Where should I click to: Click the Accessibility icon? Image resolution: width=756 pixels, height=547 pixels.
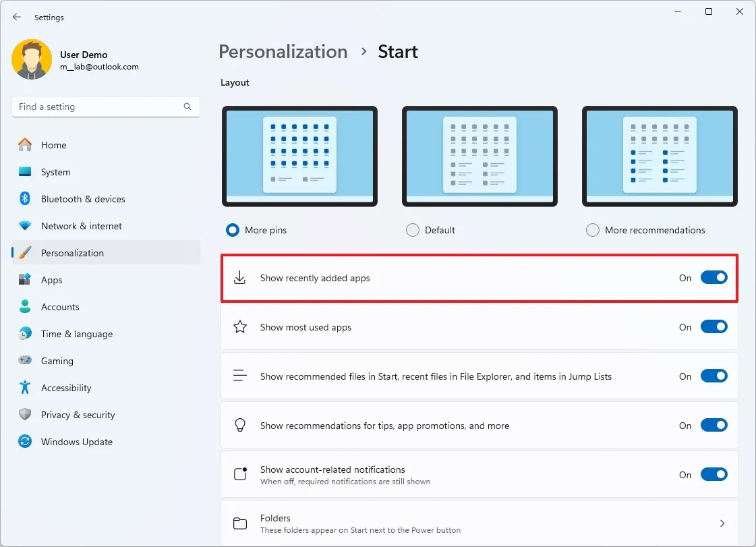pyautogui.click(x=26, y=388)
